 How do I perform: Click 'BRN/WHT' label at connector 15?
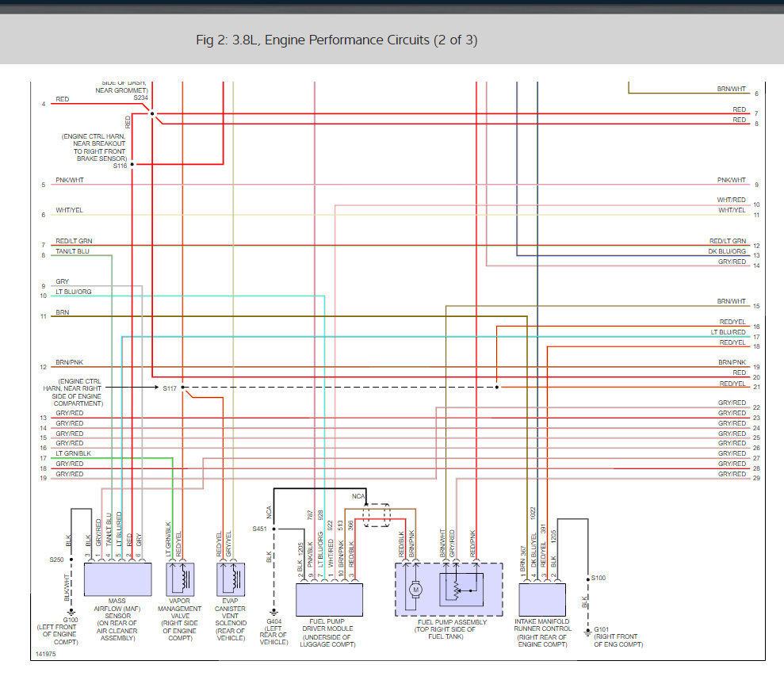(732, 301)
